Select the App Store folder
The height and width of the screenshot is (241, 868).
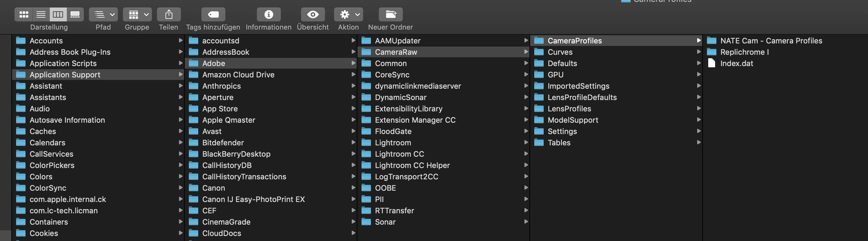(271, 109)
